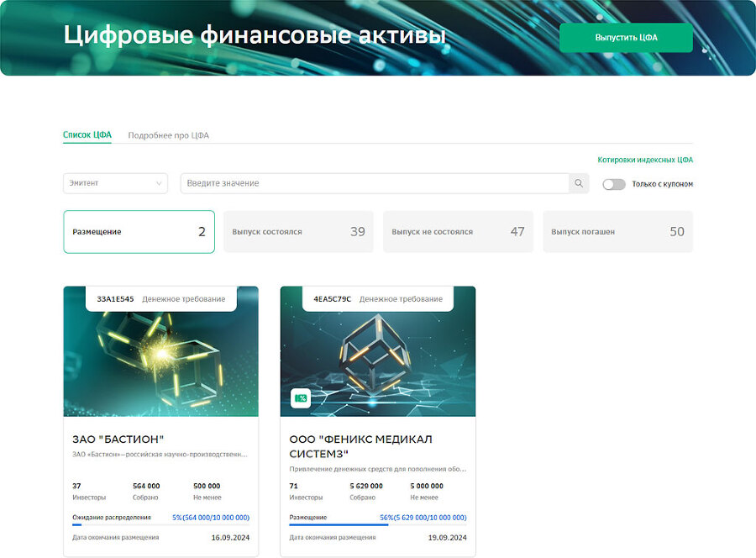This screenshot has width=756, height=558.
Task: Click the search magnifier icon
Action: pyautogui.click(x=580, y=182)
